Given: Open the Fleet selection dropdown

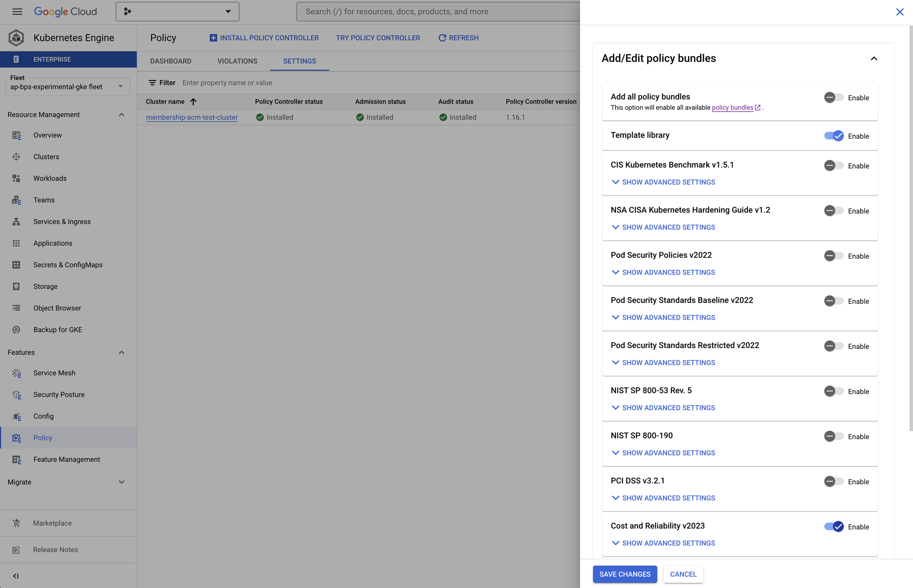Looking at the screenshot, I should click(x=68, y=87).
